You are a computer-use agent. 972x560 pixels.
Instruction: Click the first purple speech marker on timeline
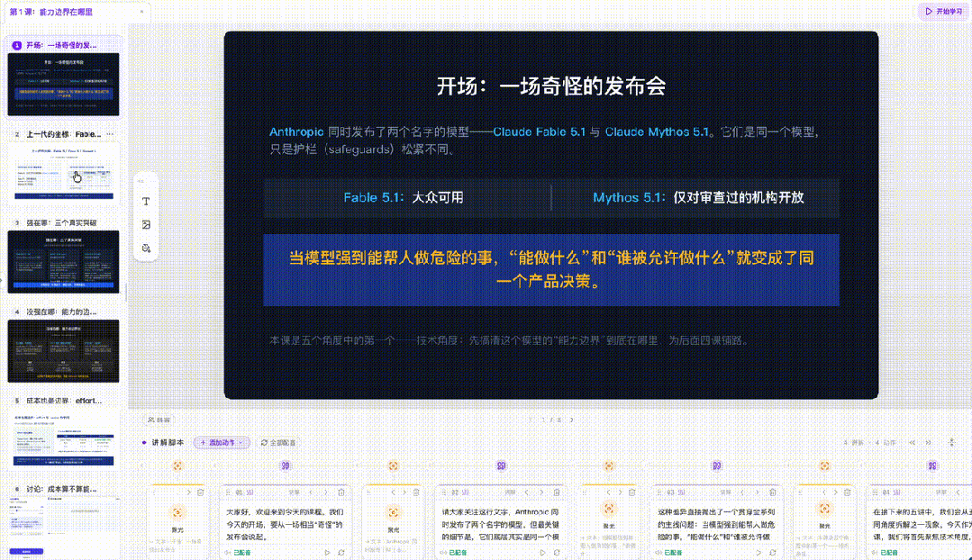(x=286, y=465)
